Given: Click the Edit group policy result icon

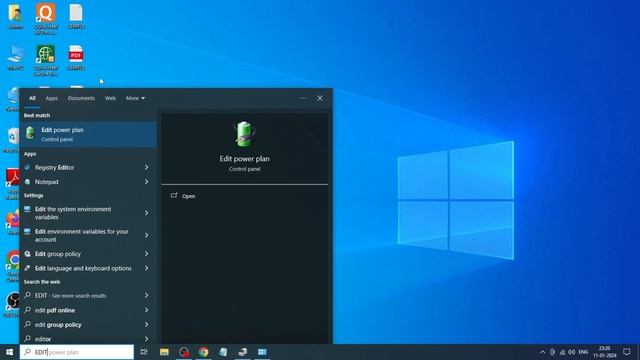Looking at the screenshot, I should click(27, 254).
